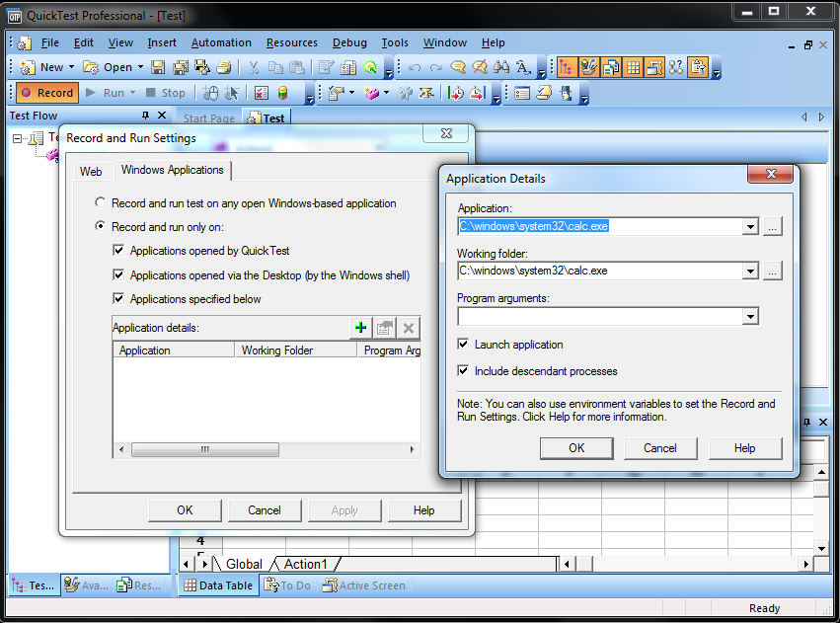Collapse the Test Flow tree root node
The height and width of the screenshot is (623, 840).
(x=17, y=139)
